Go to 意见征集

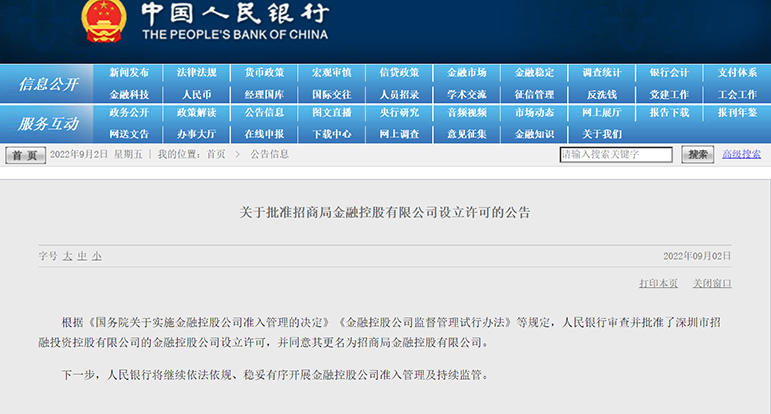[x=467, y=134]
